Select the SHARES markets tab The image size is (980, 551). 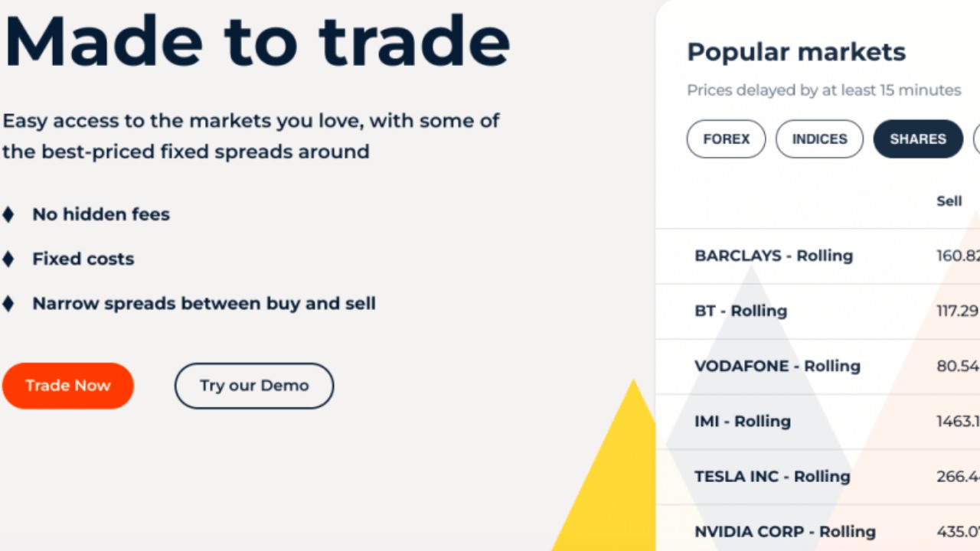918,139
